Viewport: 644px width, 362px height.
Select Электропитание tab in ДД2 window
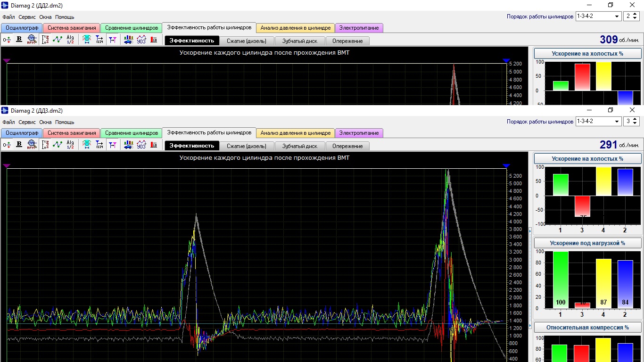coord(359,28)
